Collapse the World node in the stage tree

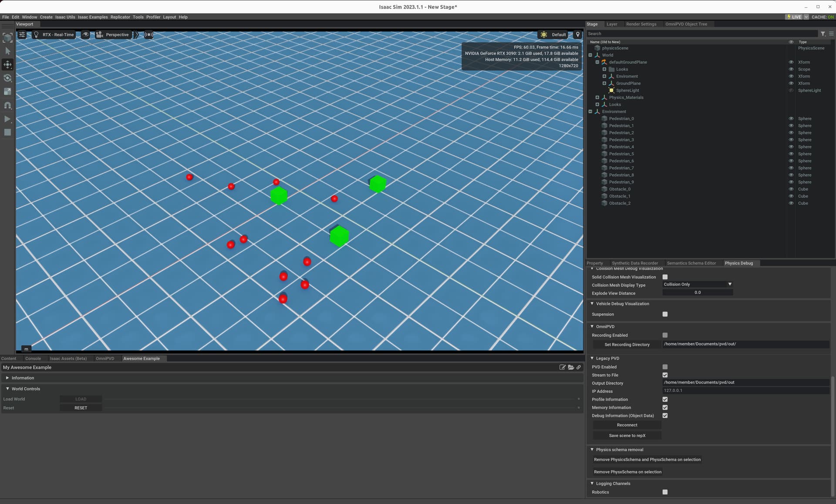(590, 55)
